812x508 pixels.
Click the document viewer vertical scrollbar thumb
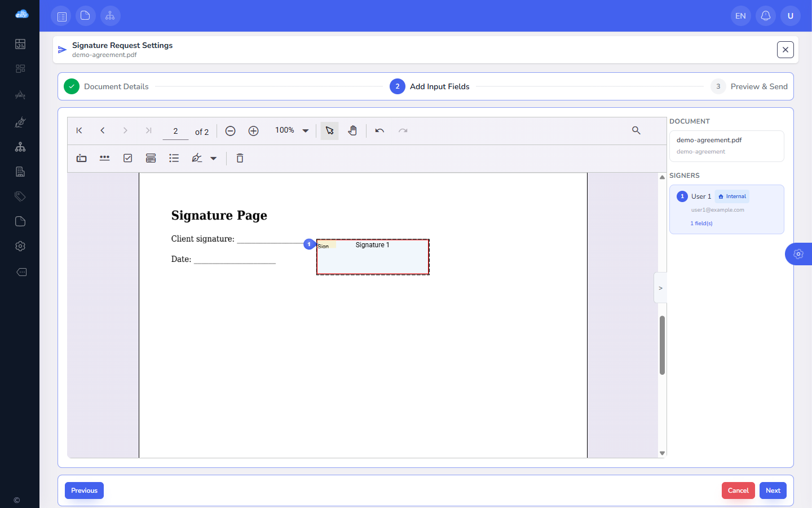pyautogui.click(x=662, y=345)
